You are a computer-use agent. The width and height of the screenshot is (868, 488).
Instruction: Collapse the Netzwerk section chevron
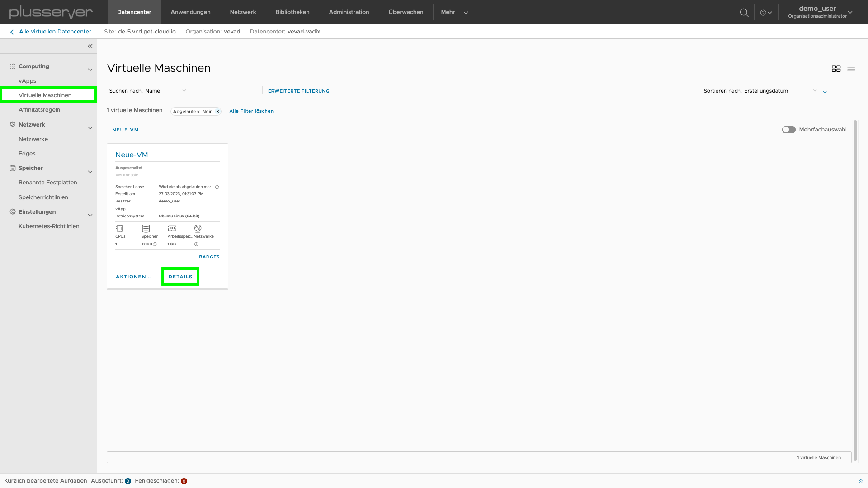coord(90,128)
